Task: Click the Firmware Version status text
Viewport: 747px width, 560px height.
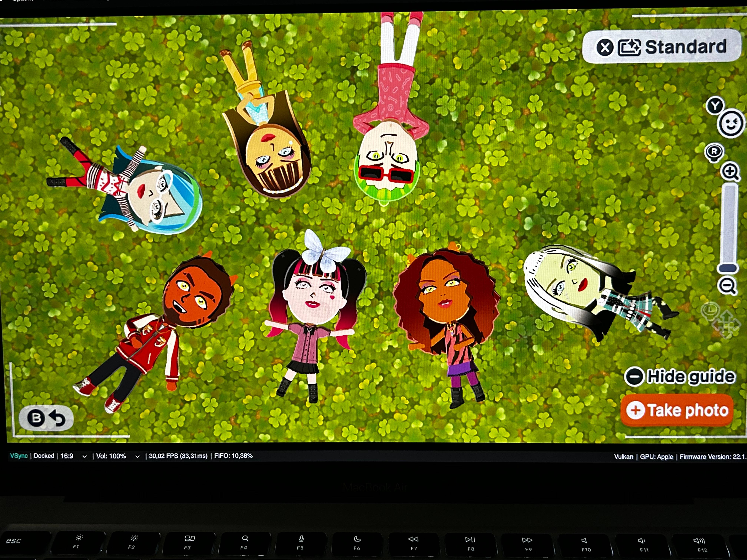Action: click(713, 457)
